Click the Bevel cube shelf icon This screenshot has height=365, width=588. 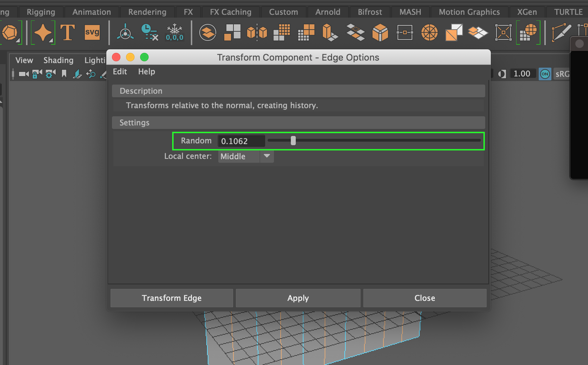[x=380, y=32]
